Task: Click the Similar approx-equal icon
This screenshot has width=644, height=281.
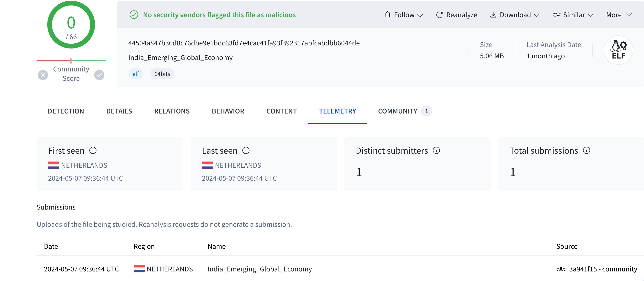Action: click(x=556, y=15)
